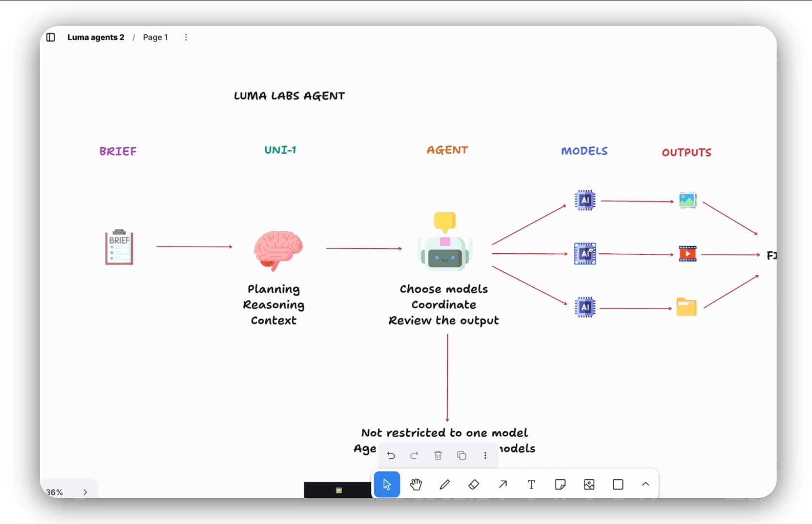Screen dimensions: 812x524
Task: Delete selection with the trash icon
Action: [x=438, y=456]
